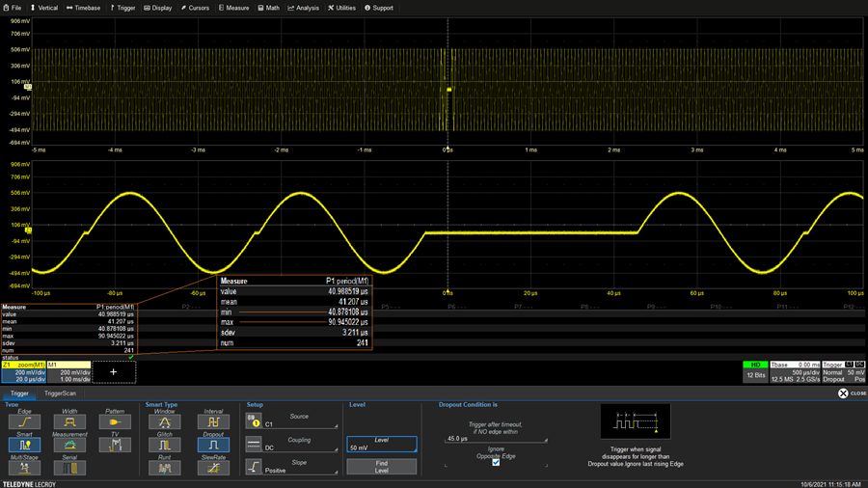The image size is (868, 488).
Task: Pick the Glitch smart trigger
Action: point(165,445)
